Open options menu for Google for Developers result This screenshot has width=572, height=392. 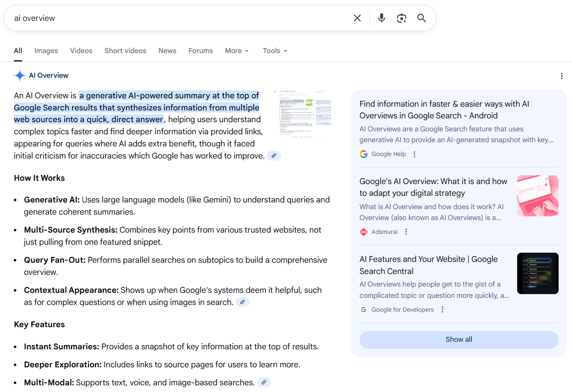(x=443, y=310)
